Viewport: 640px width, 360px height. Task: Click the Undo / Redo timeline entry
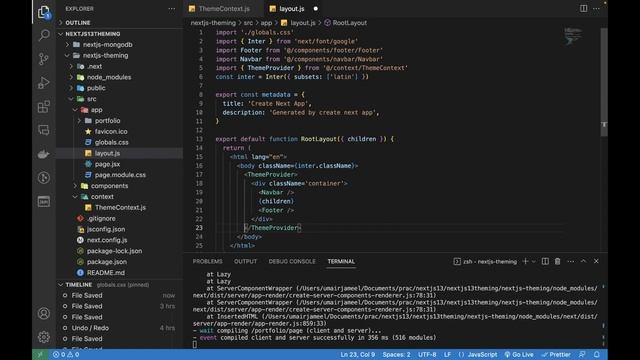[x=90, y=328]
